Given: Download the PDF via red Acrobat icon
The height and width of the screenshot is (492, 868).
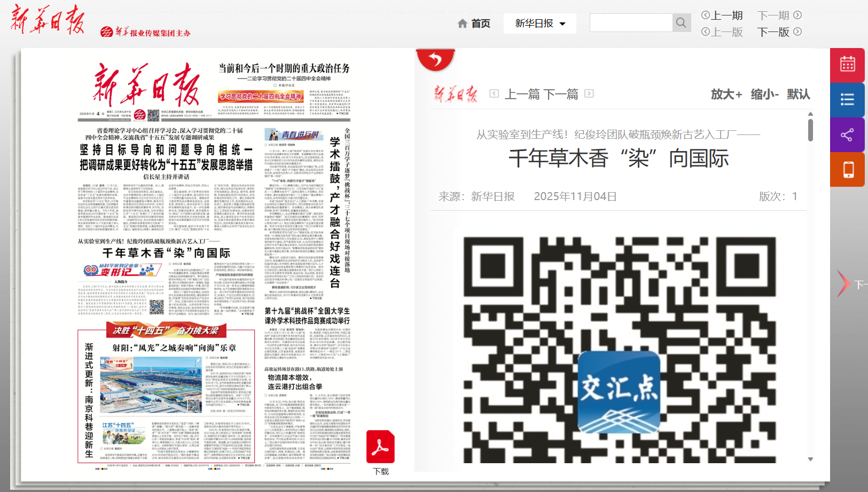Looking at the screenshot, I should pos(380,447).
